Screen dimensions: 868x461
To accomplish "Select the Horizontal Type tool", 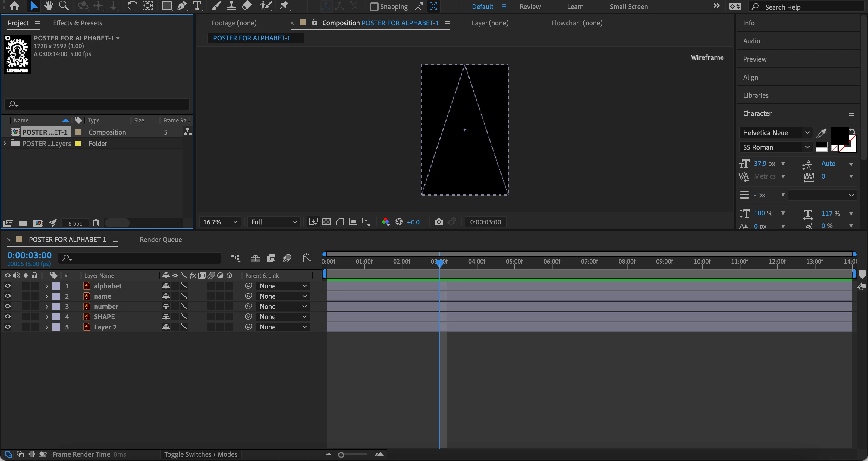I will [197, 6].
